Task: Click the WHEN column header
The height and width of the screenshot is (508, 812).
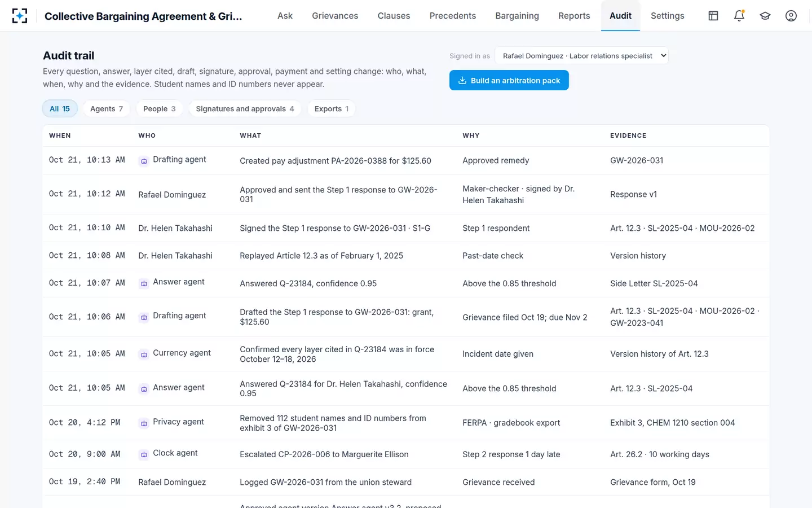Action: [x=60, y=135]
